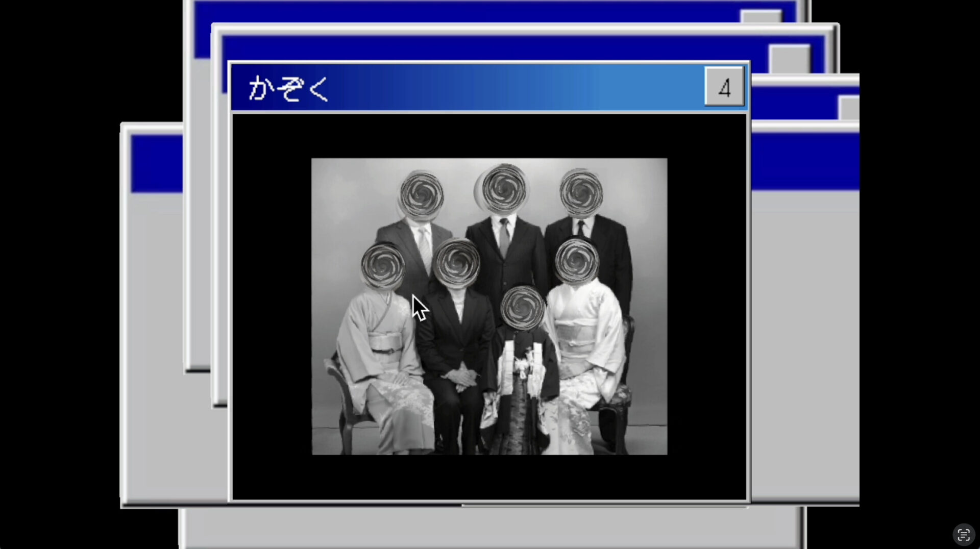Tap swirl face of woman in white kimono
This screenshot has height=549, width=980.
pyautogui.click(x=576, y=261)
